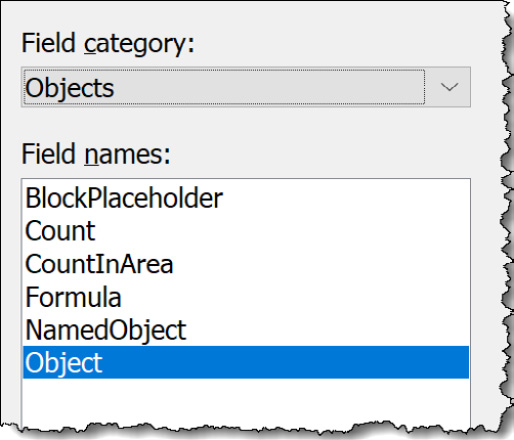Choose the BlockPlaceholder list row

(x=246, y=198)
